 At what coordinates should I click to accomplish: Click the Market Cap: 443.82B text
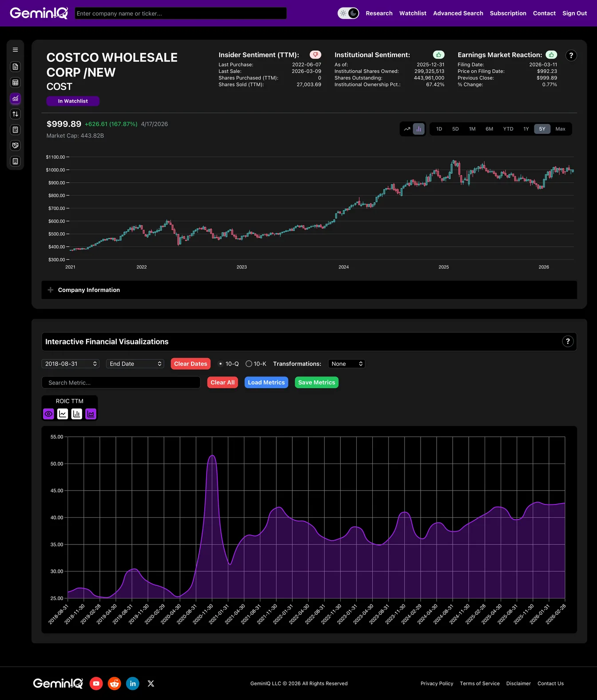[x=75, y=136]
